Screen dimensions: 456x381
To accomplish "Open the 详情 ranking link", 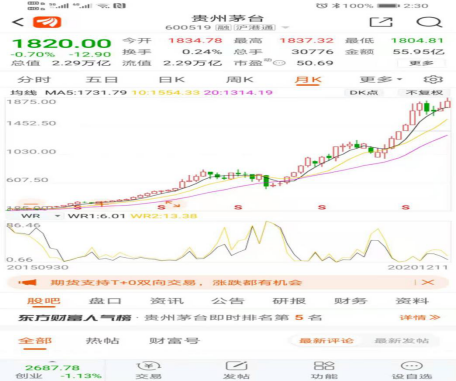I will 420,318.
